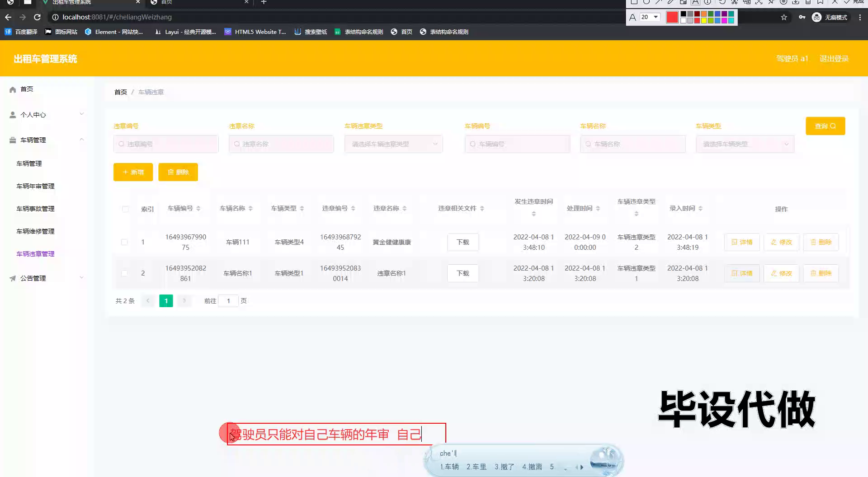Select page 1 in the pagination
Viewport: 868px width, 477px height.
[x=166, y=301]
